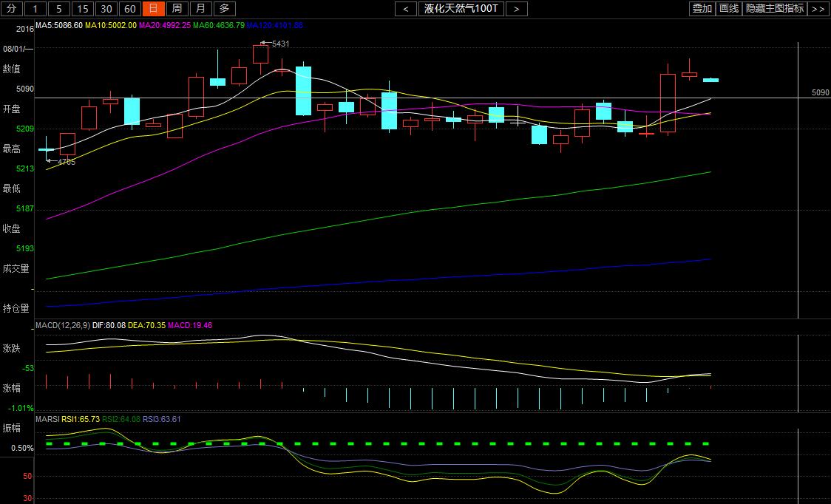
Task: Expand more options with >> button
Action: click(x=818, y=9)
